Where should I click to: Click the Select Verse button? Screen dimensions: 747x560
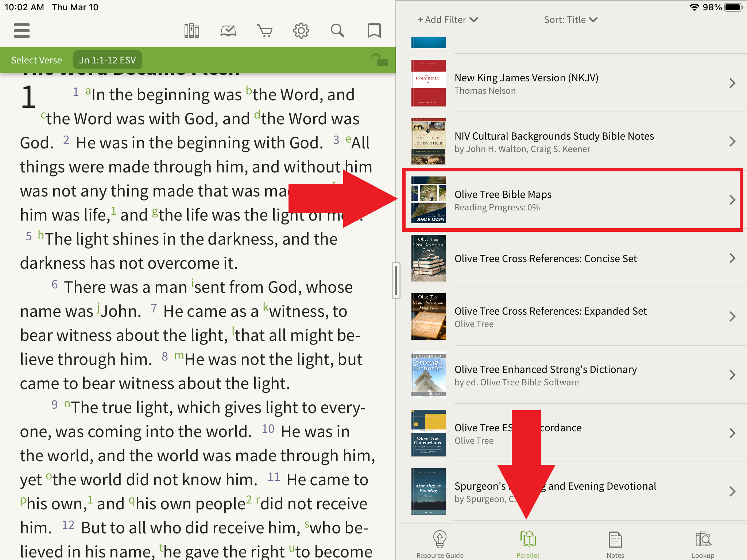pyautogui.click(x=36, y=60)
